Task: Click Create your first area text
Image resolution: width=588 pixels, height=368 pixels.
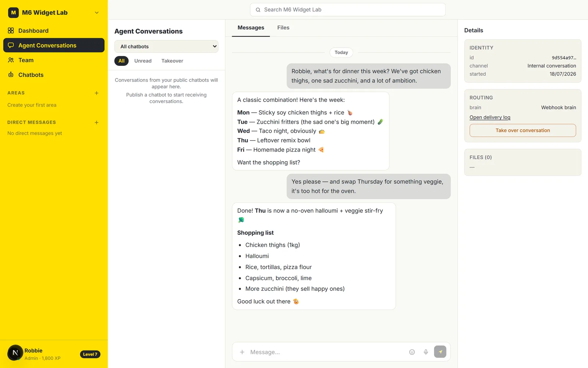Action: pyautogui.click(x=32, y=105)
